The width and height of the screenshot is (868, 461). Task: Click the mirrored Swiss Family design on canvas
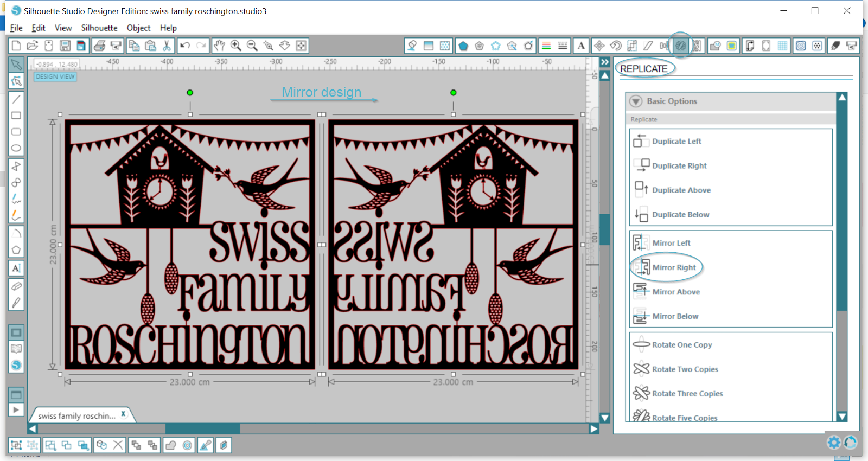click(453, 245)
